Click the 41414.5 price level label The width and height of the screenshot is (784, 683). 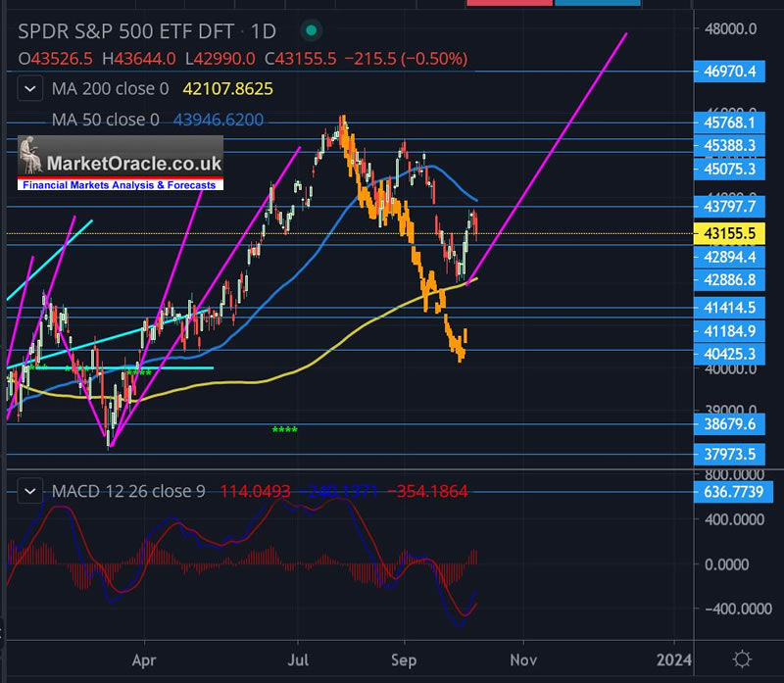[729, 308]
